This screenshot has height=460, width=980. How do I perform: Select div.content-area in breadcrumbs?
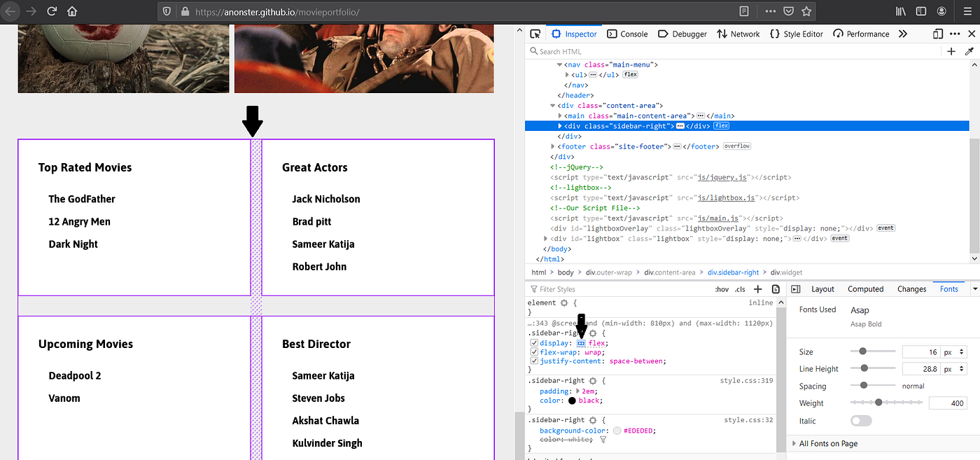pos(670,272)
